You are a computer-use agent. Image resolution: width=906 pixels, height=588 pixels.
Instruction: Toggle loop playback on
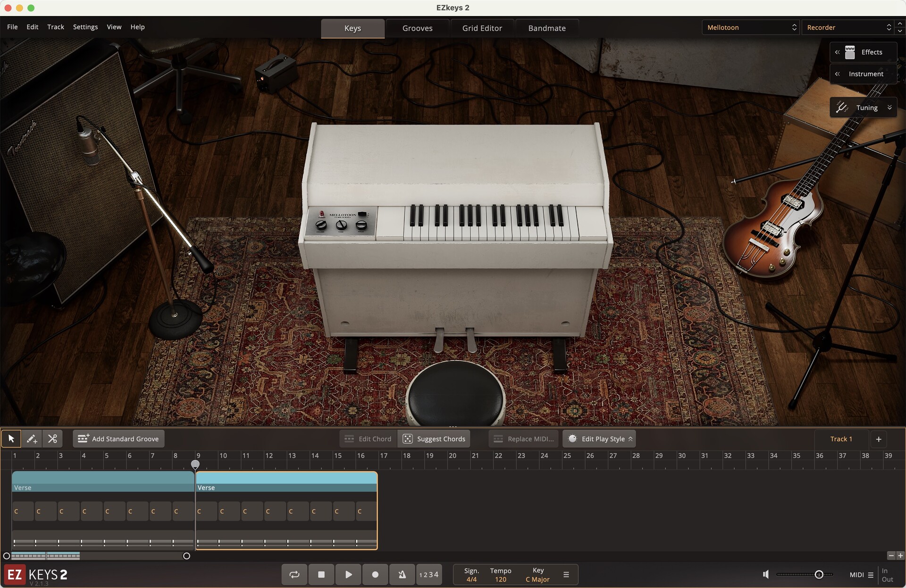294,574
